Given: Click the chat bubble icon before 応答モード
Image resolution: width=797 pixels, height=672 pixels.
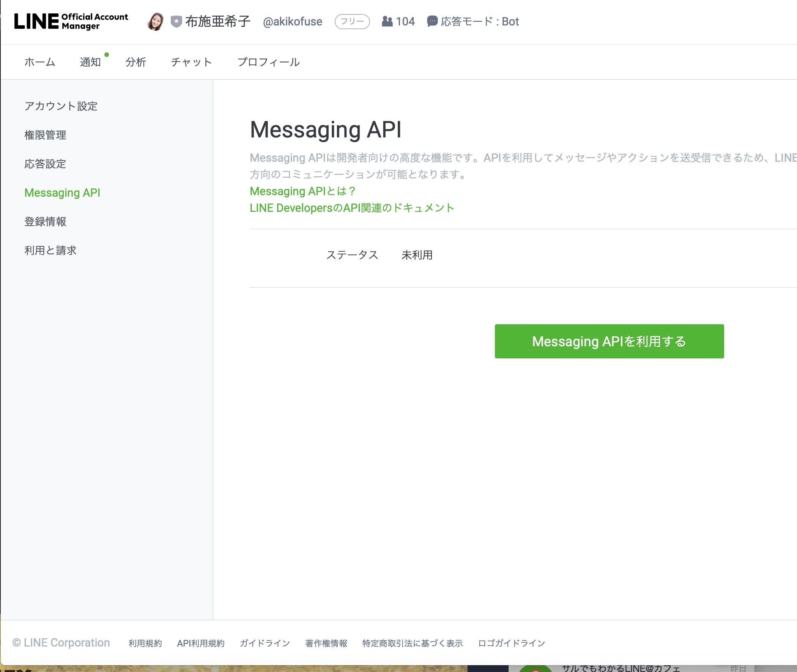Looking at the screenshot, I should pyautogui.click(x=432, y=21).
